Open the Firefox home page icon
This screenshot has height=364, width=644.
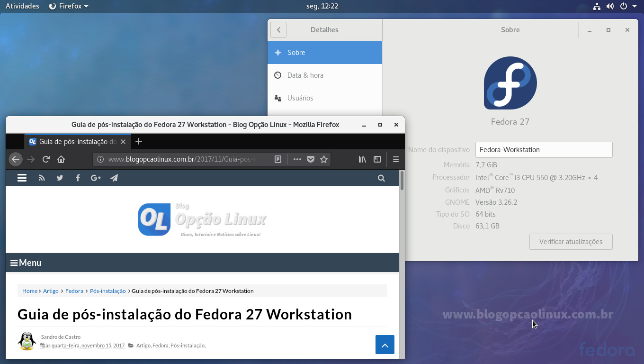click(x=61, y=159)
